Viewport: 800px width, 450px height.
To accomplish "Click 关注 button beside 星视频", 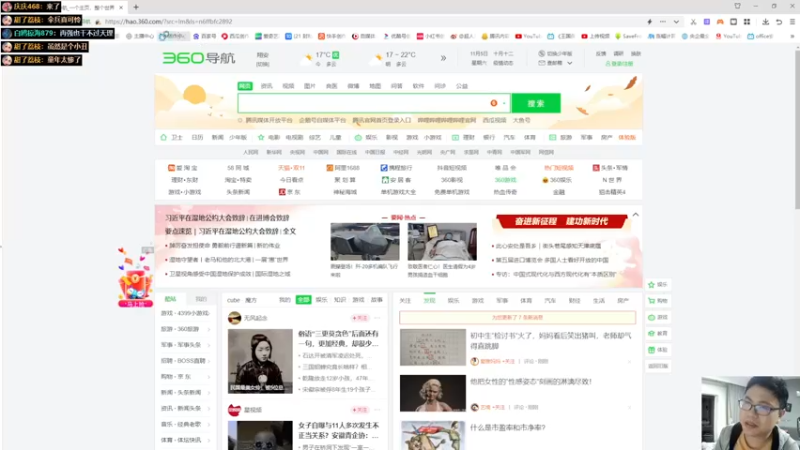I will coord(360,410).
